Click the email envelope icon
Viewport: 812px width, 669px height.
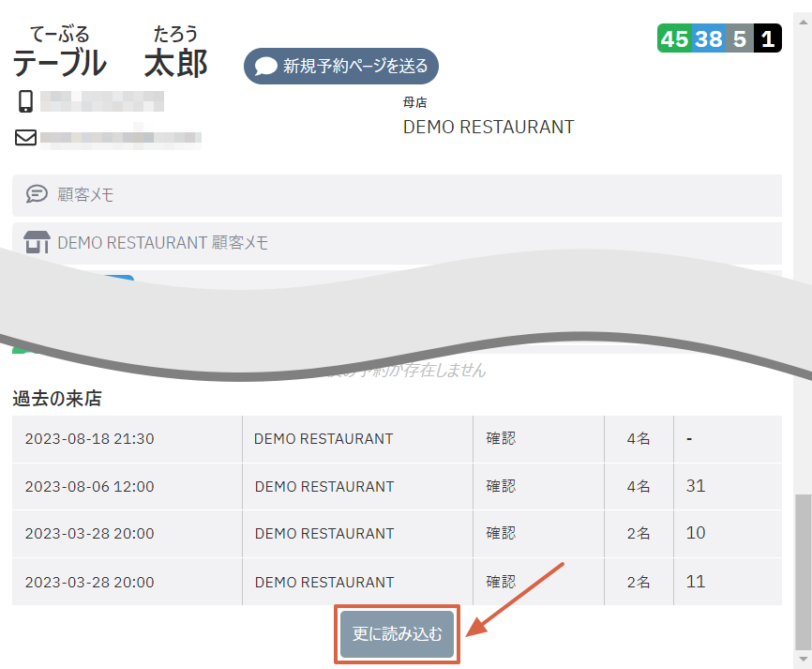[x=25, y=137]
